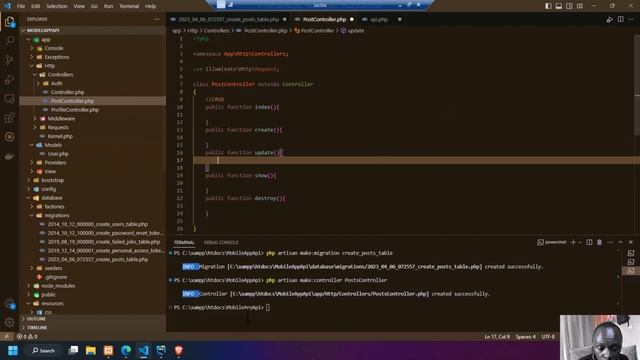This screenshot has height=360, width=640.
Task: Open Kernel.php in explorer
Action: [x=60, y=136]
